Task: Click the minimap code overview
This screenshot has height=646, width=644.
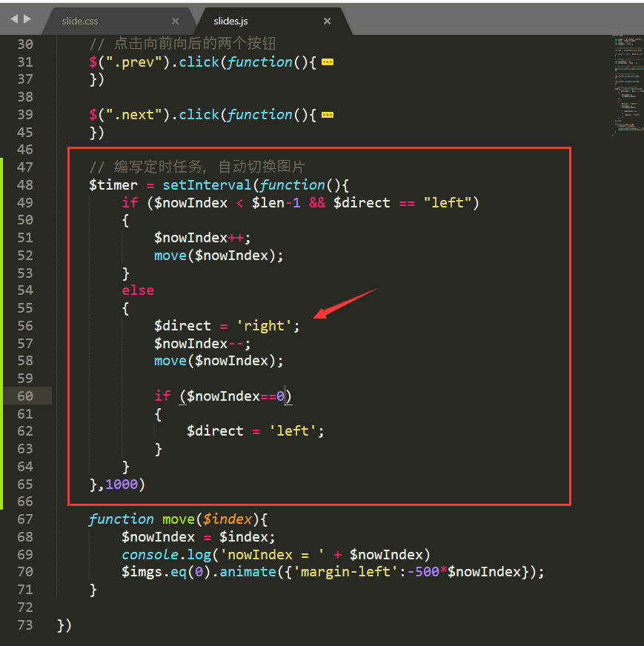Action: tap(628, 85)
